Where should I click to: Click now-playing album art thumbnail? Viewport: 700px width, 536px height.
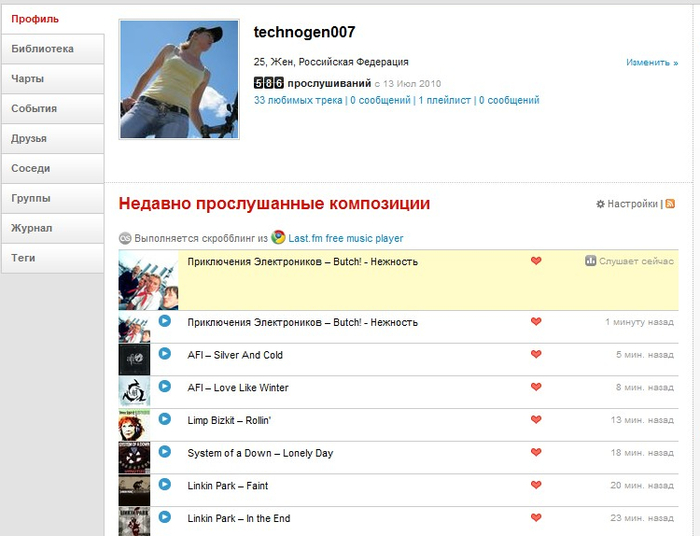pos(148,280)
